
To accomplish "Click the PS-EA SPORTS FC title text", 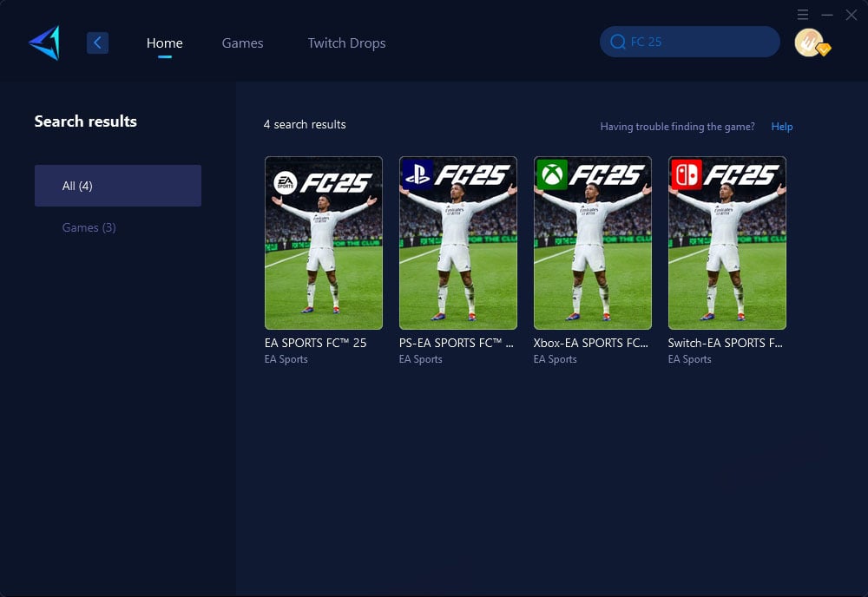I will tap(457, 343).
